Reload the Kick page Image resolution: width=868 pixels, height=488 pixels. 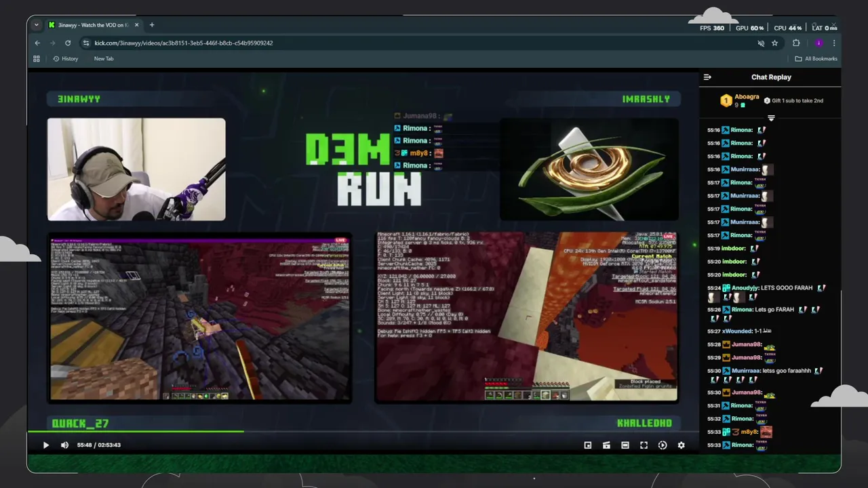pyautogui.click(x=68, y=43)
